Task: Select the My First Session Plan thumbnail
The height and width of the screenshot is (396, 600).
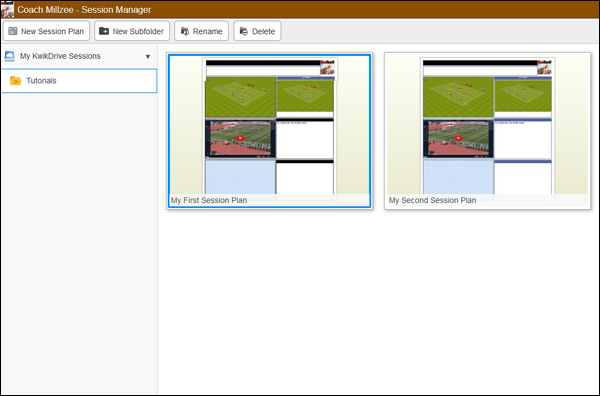Action: pyautogui.click(x=269, y=131)
